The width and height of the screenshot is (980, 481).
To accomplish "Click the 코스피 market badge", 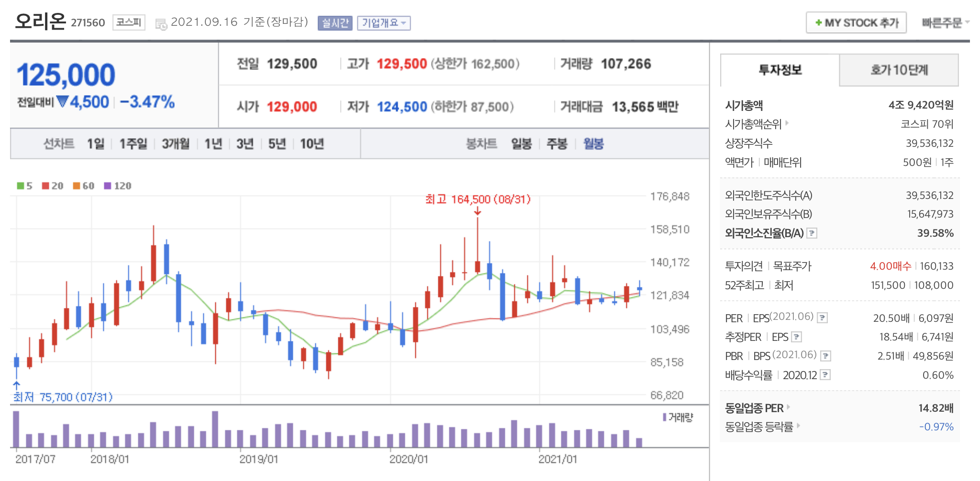I will [129, 22].
